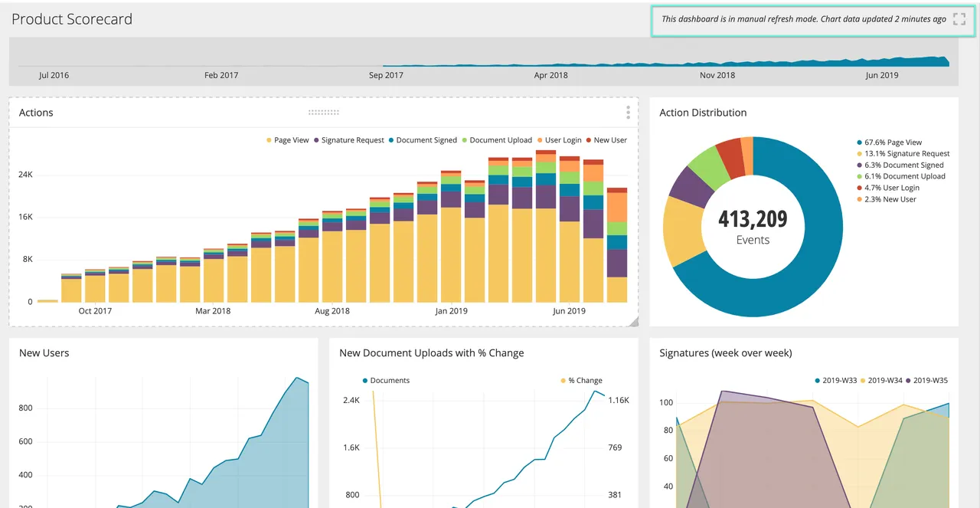Open Actions chart kebab menu
The height and width of the screenshot is (508, 980).
pos(628,113)
